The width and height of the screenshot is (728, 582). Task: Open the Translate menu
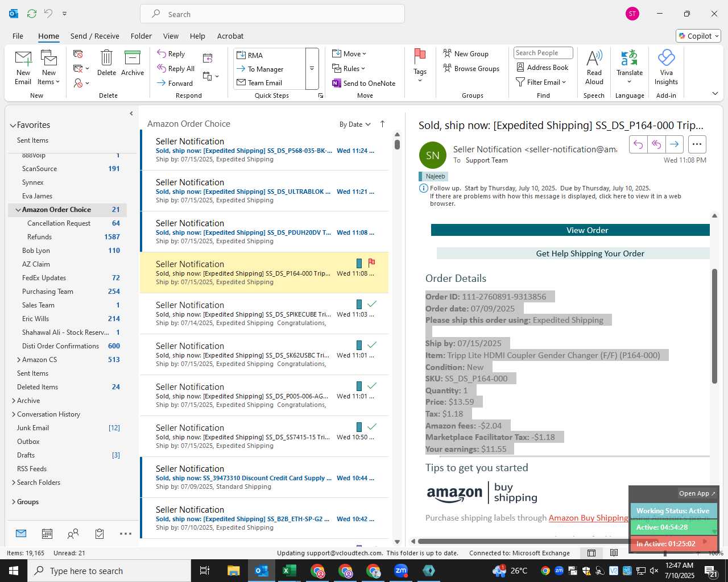pos(630,67)
